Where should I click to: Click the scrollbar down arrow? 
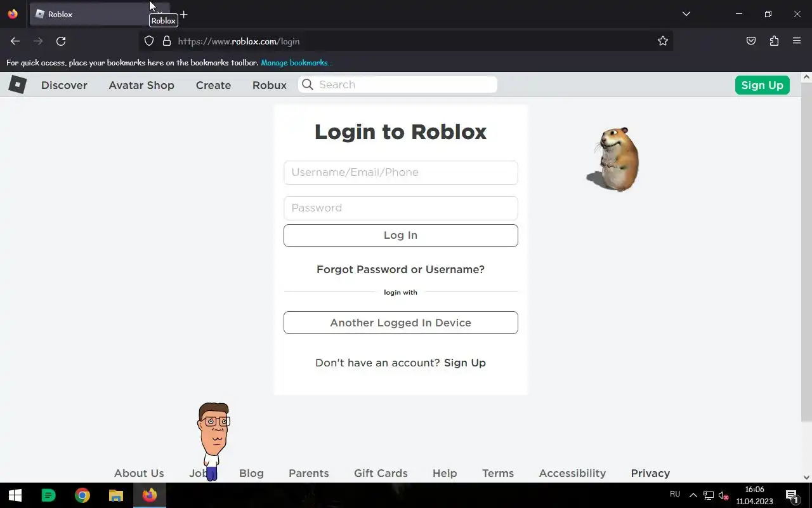click(x=806, y=477)
